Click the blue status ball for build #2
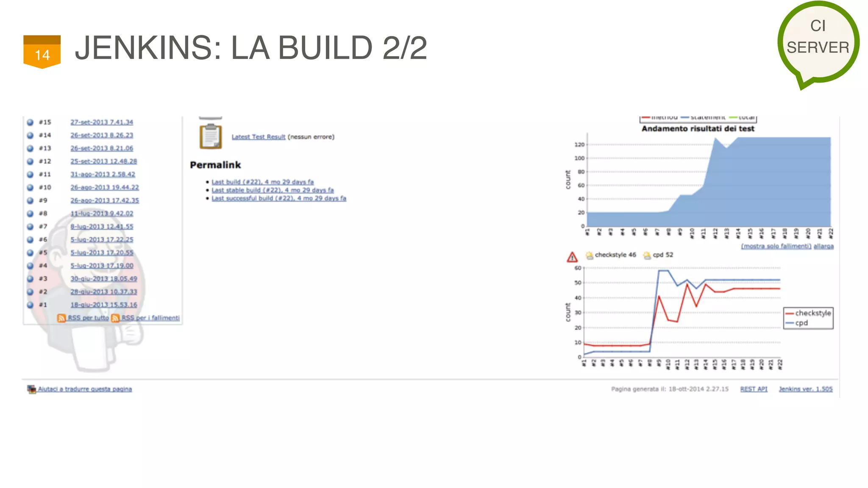The width and height of the screenshot is (868, 488). point(30,292)
